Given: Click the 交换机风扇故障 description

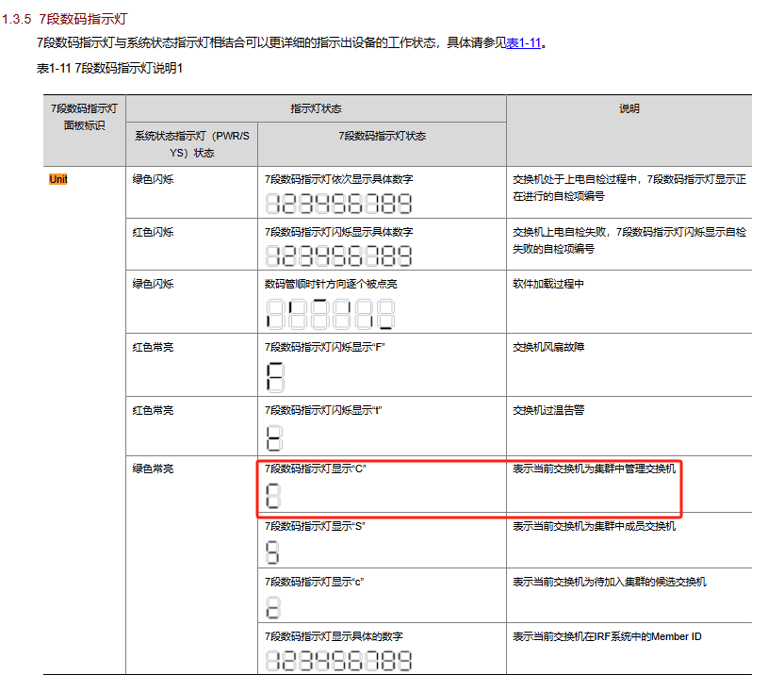Looking at the screenshot, I should [548, 347].
